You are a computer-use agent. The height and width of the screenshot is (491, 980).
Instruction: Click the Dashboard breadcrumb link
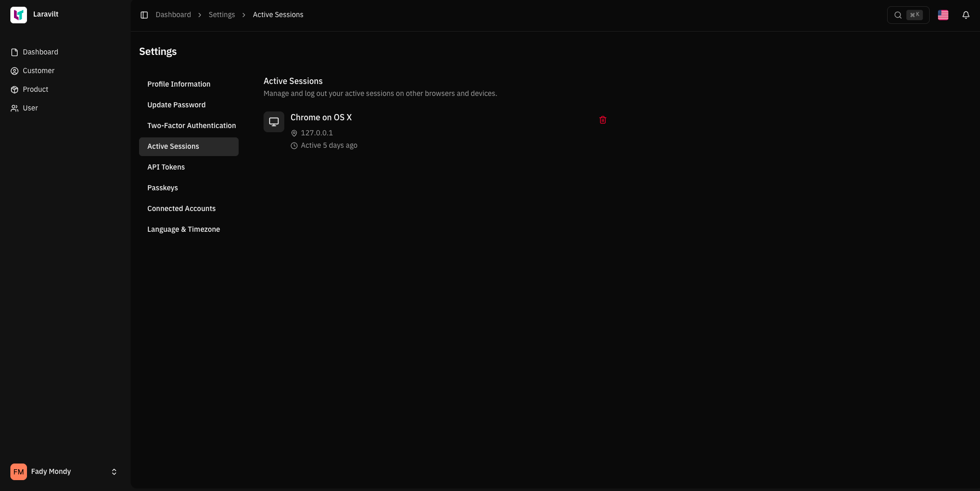173,15
